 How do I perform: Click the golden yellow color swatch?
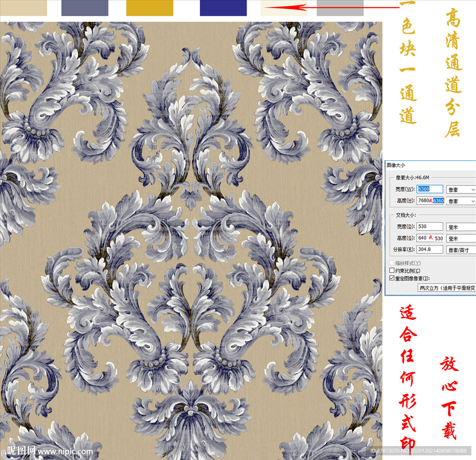point(150,8)
